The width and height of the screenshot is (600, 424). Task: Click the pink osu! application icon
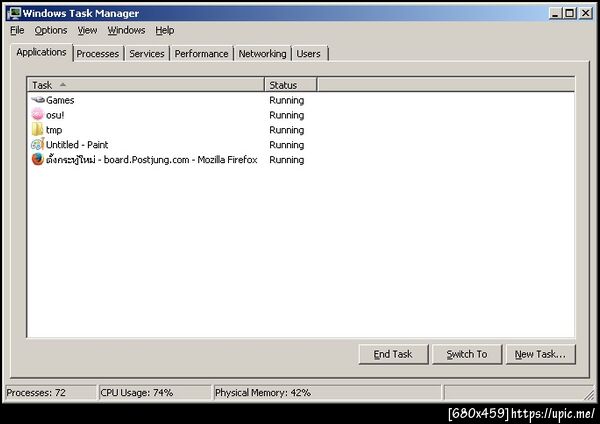(x=38, y=114)
